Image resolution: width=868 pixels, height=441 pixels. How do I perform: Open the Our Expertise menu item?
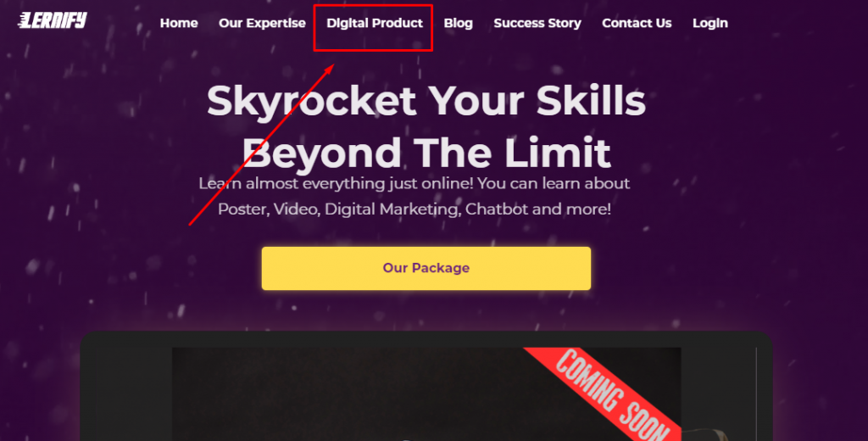[262, 23]
